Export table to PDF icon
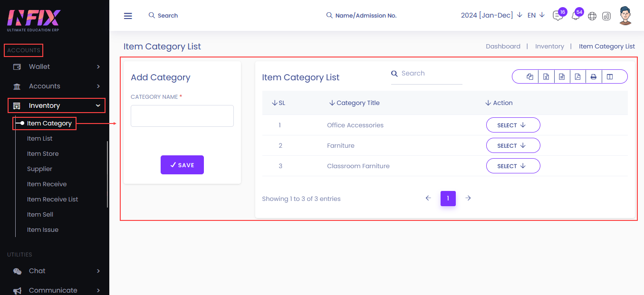The width and height of the screenshot is (644, 295). point(577,76)
